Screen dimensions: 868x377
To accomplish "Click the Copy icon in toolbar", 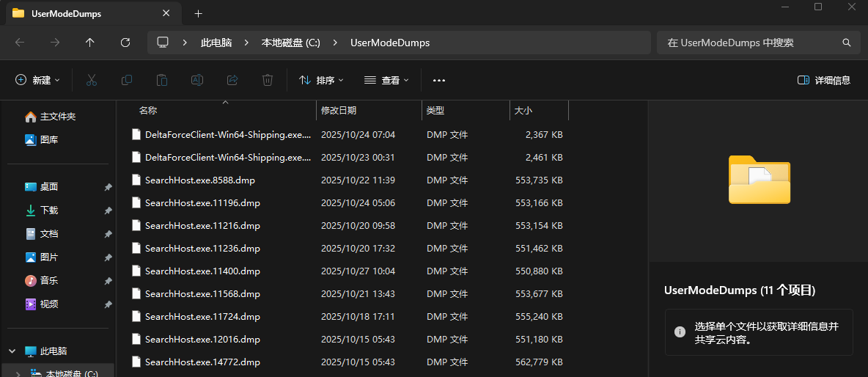I will 127,80.
